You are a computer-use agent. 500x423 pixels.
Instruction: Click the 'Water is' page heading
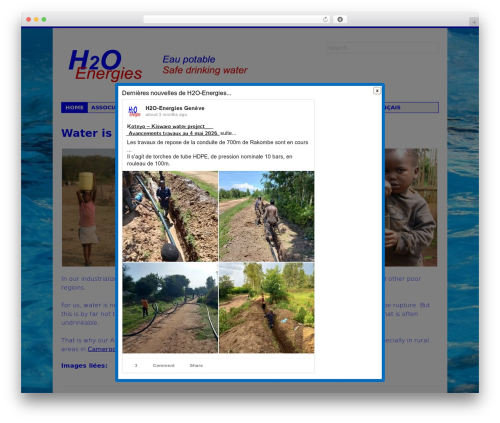pos(87,133)
